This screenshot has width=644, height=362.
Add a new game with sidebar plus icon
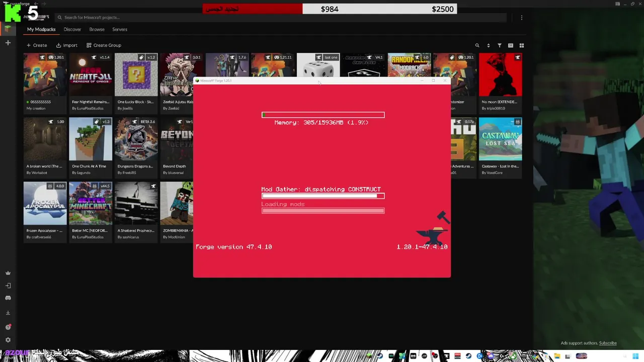(8, 43)
